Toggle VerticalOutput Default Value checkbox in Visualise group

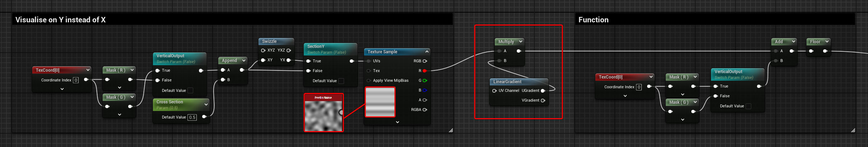[190, 91]
